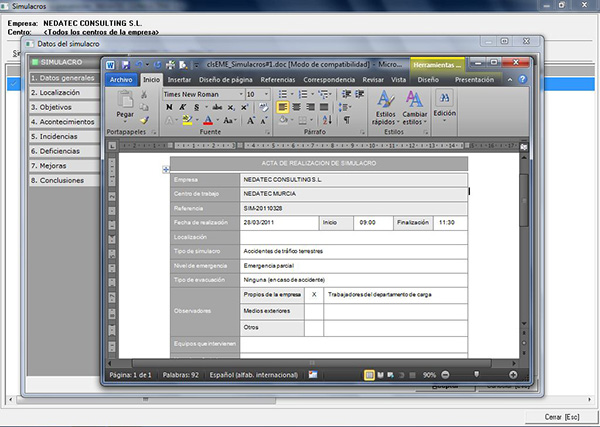Select 8. Conclusiones in simulacro sidebar
Screen dimensions: 600x427
tap(64, 181)
